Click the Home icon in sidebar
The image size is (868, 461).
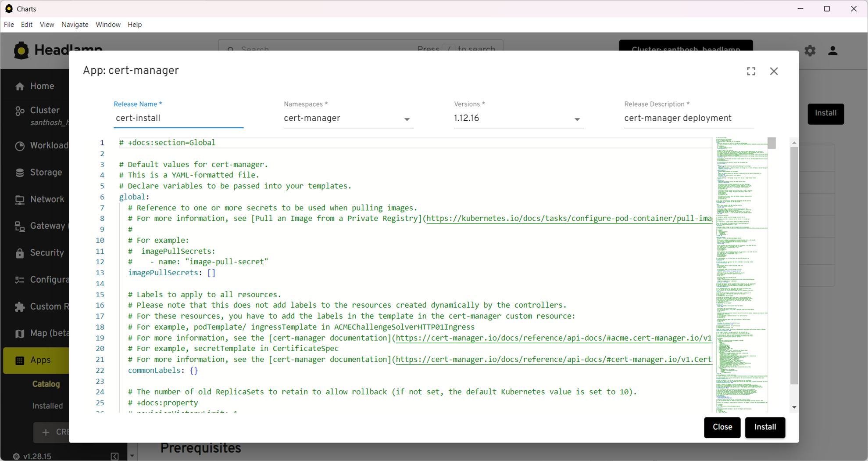tap(20, 86)
